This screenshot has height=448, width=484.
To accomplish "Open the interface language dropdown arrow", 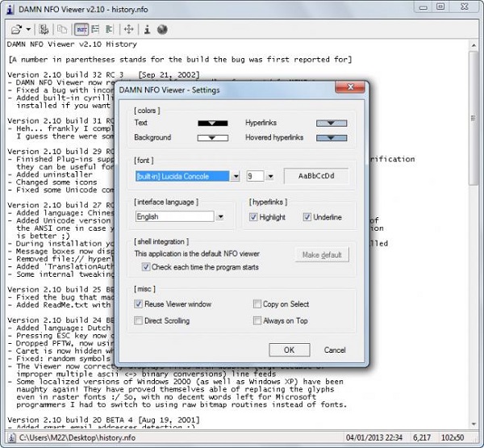I will (220, 216).
